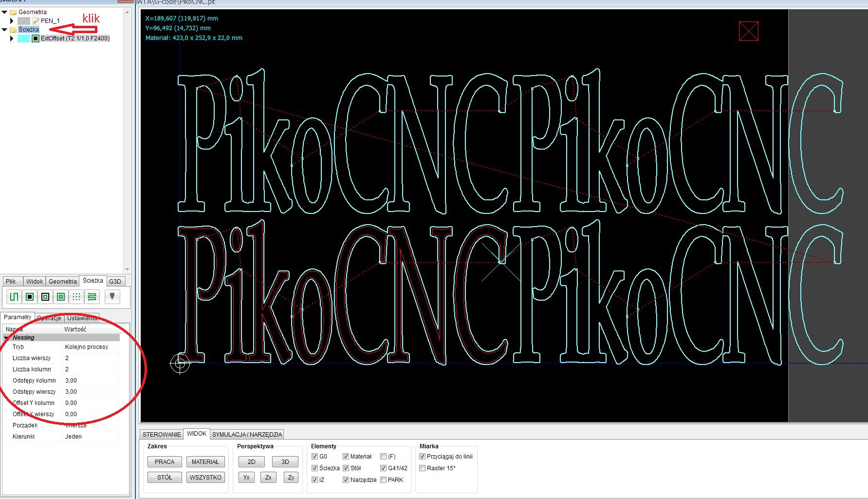Click the red crossed square marker in the viewport
The image size is (868, 499).
tap(748, 31)
